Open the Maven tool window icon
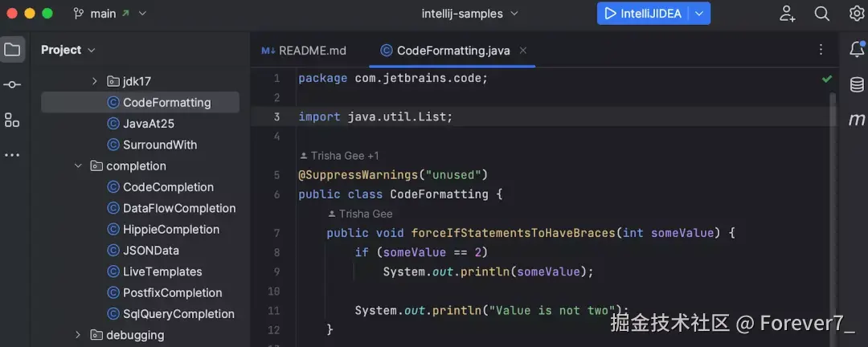This screenshot has width=868, height=347. pos(857,120)
